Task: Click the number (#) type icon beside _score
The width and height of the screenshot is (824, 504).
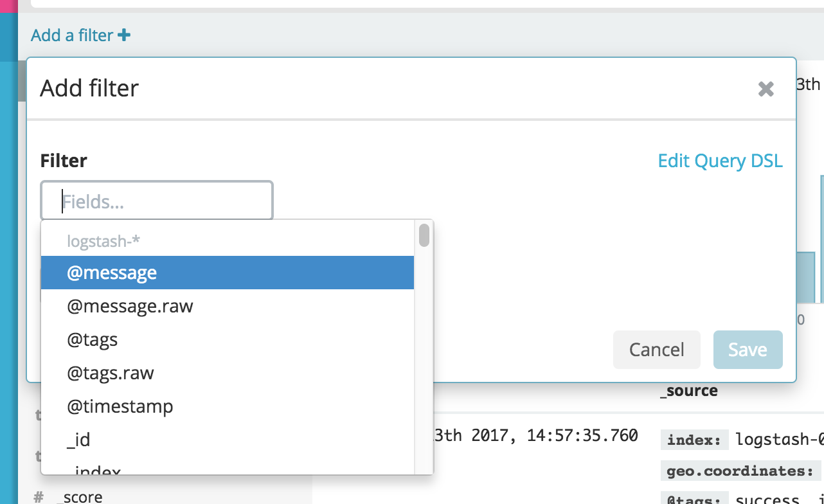Action: [39, 497]
